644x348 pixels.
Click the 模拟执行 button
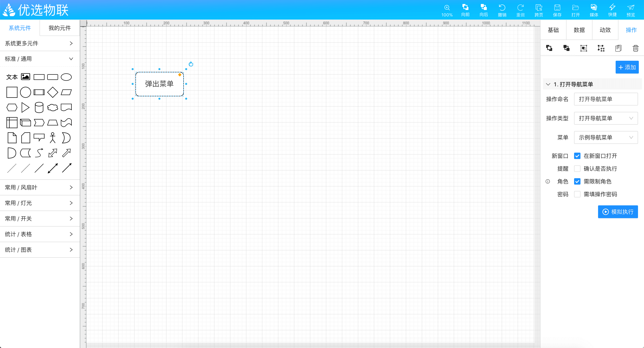tap(618, 212)
